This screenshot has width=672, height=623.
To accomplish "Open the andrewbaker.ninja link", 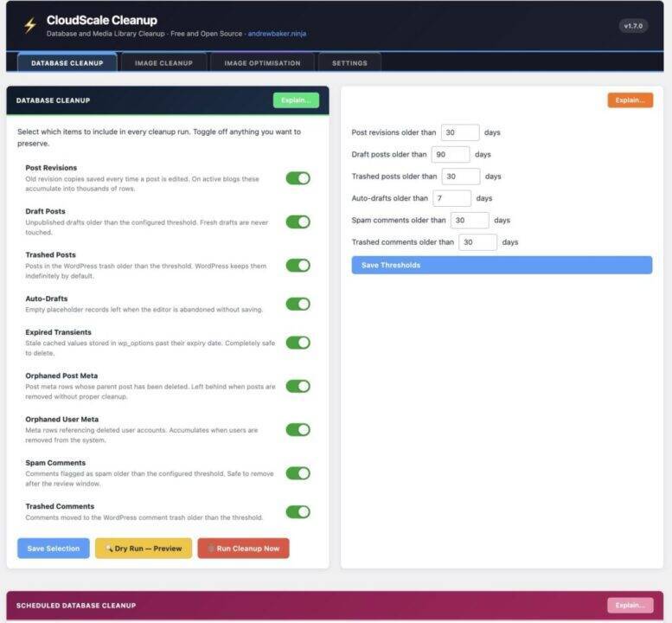I will click(x=277, y=34).
